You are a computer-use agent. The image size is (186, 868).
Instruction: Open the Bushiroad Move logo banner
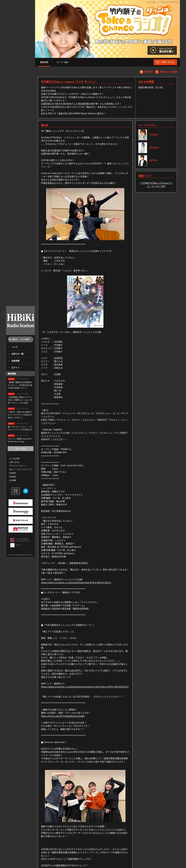click(21, 512)
